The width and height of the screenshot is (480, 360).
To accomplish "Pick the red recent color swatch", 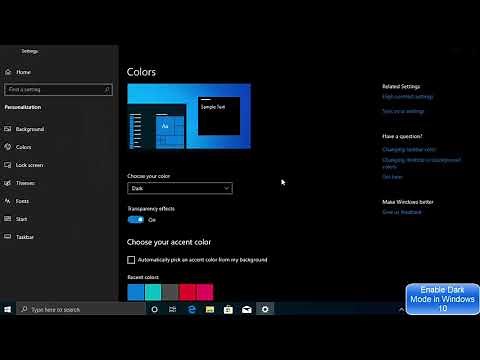I will click(187, 292).
